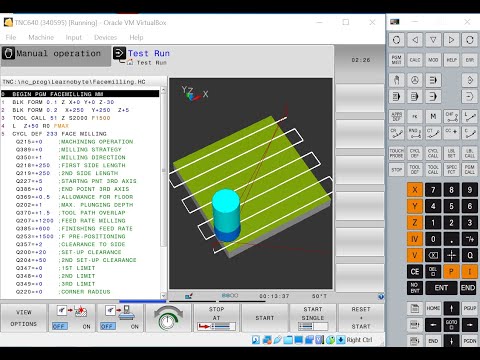Open the Devices menu

pyautogui.click(x=105, y=37)
